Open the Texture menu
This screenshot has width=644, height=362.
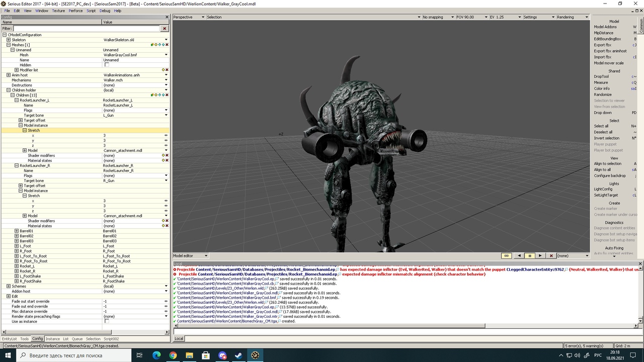58,11
